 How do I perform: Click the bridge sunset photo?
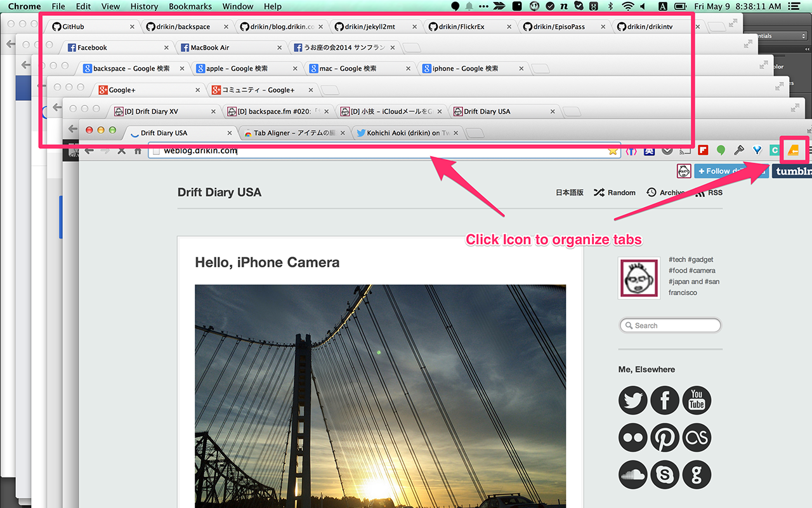[x=380, y=396]
